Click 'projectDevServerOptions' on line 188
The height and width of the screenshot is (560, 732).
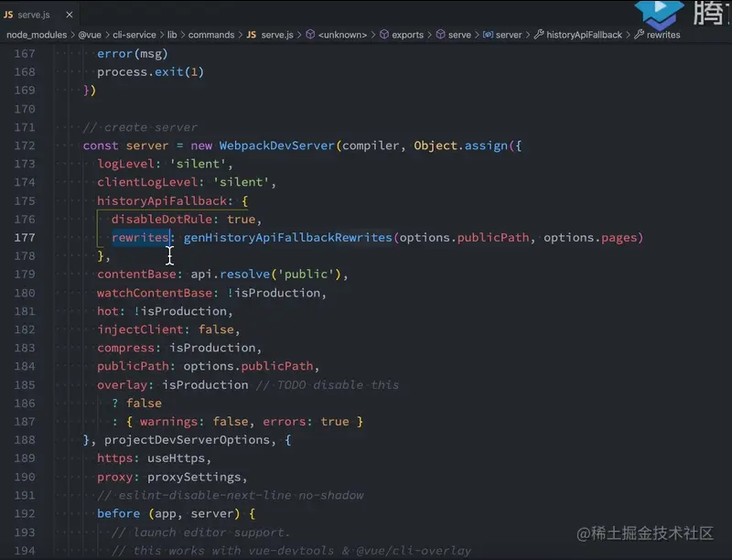[187, 440]
